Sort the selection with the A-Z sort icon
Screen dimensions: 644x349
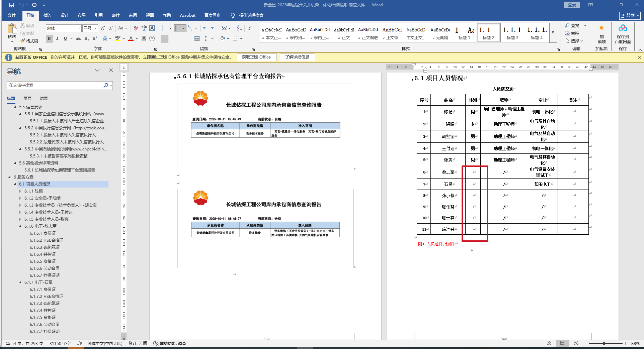(239, 28)
